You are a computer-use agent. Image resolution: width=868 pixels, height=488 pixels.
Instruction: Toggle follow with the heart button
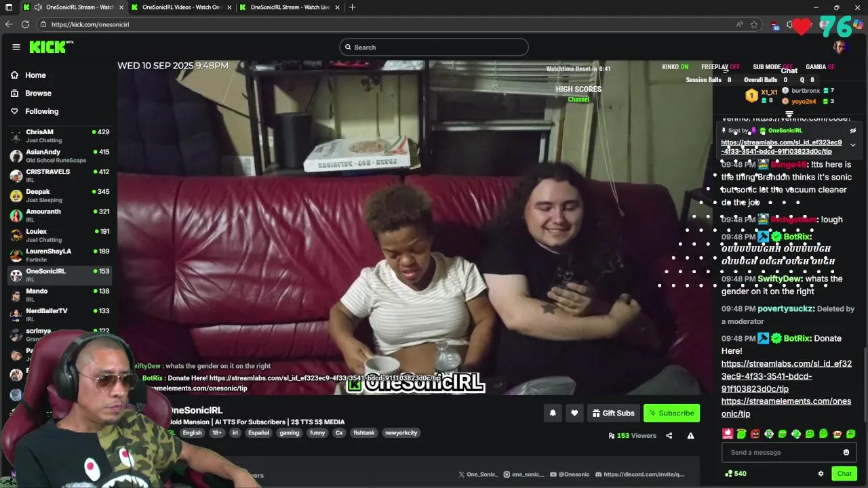click(x=574, y=413)
